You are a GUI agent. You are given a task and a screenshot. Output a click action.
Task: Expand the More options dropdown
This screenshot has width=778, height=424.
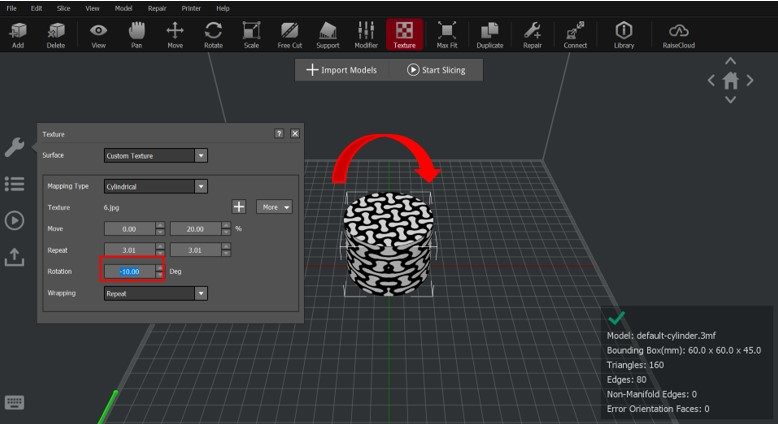(274, 207)
